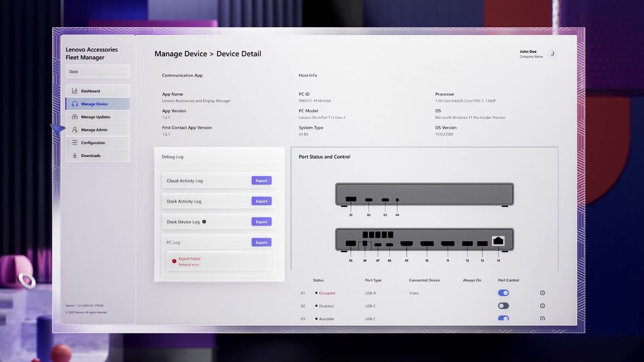Select rear port 09 on the dock diagram
Viewport: 644px width, 362px height.
tap(407, 243)
